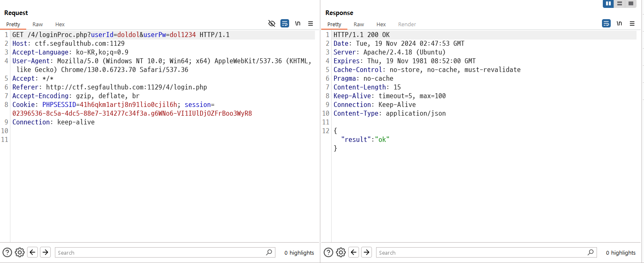Click 'Content-Length: 15' line in response
Screen dimensions: 644x263
click(x=367, y=87)
